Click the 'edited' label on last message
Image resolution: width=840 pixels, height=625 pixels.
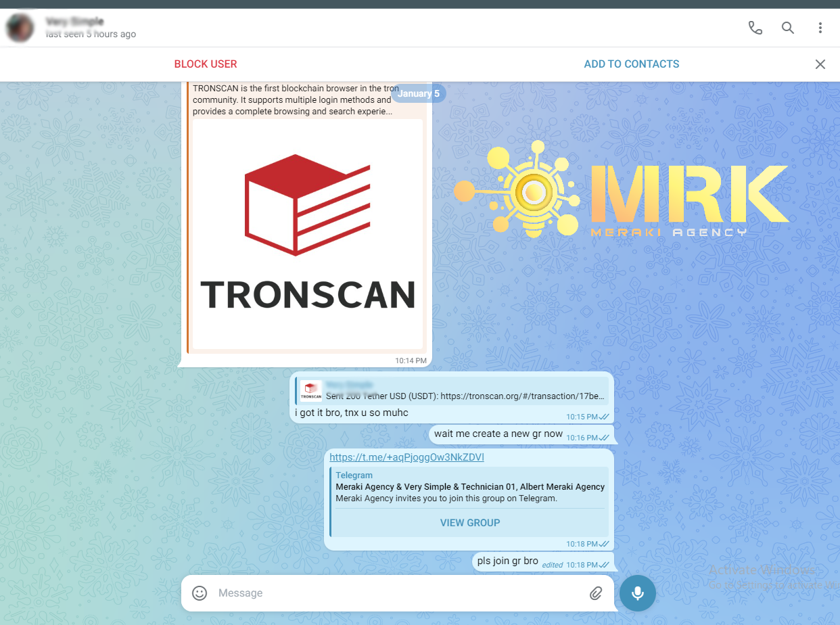pyautogui.click(x=553, y=565)
